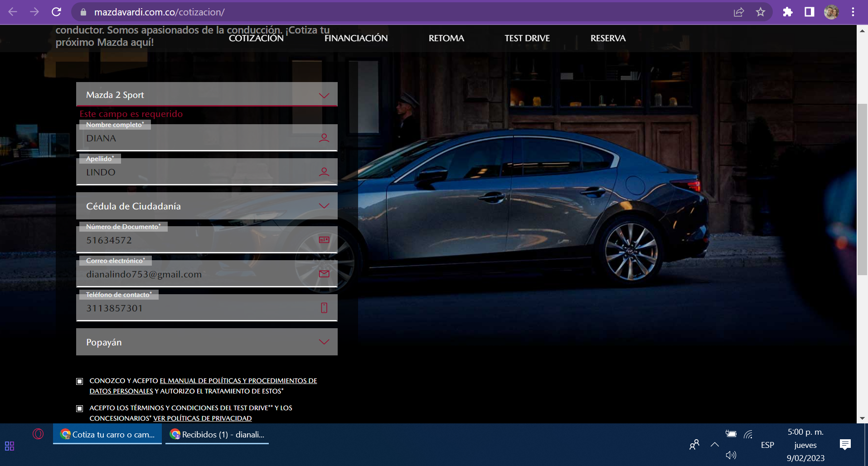The width and height of the screenshot is (868, 466).
Task: Open VER POLÍTICAS DE PRIVACIDAD link
Action: pyautogui.click(x=202, y=418)
